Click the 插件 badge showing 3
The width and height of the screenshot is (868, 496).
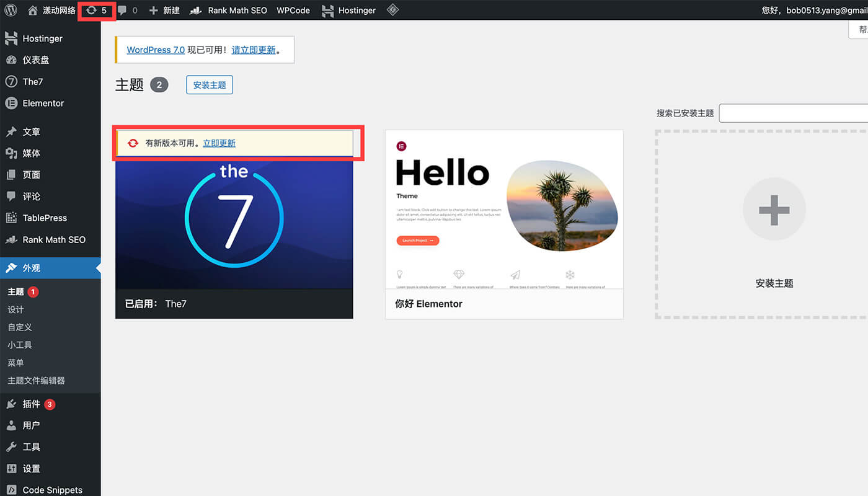(x=50, y=404)
